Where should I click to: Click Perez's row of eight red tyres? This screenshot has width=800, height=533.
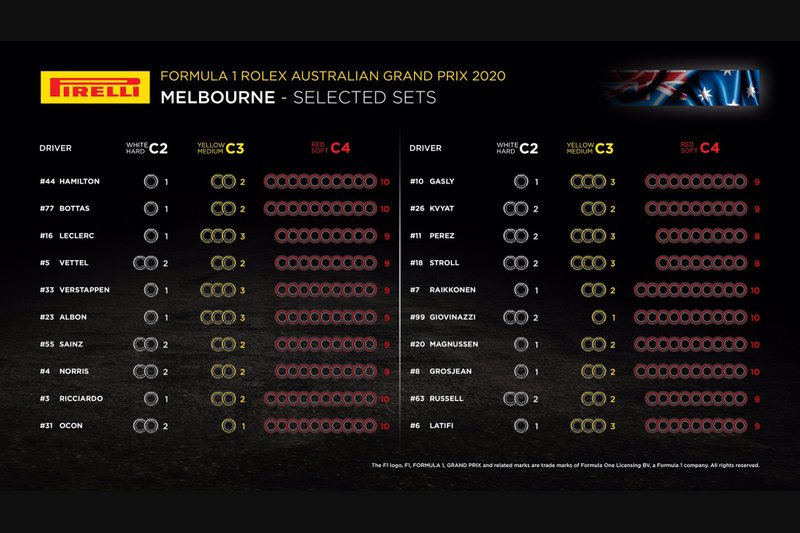[702, 236]
